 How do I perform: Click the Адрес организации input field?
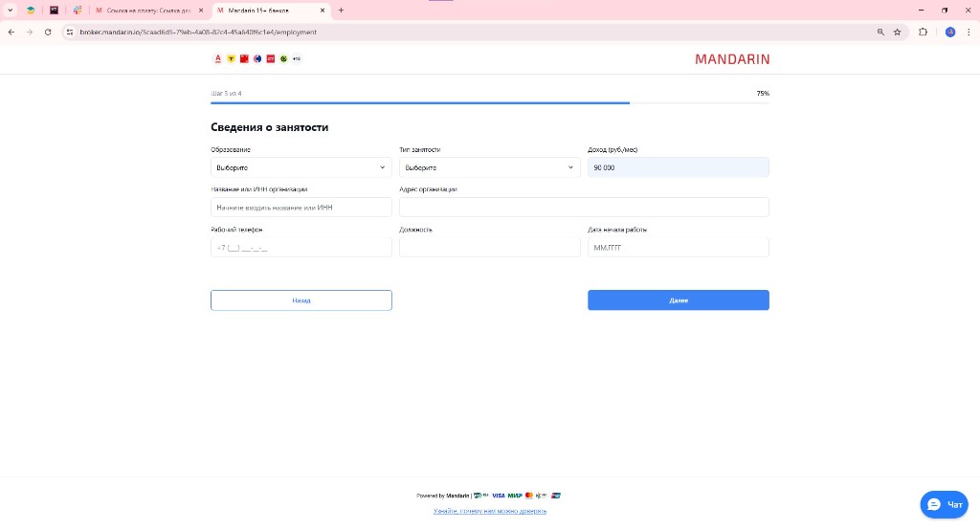coord(584,208)
